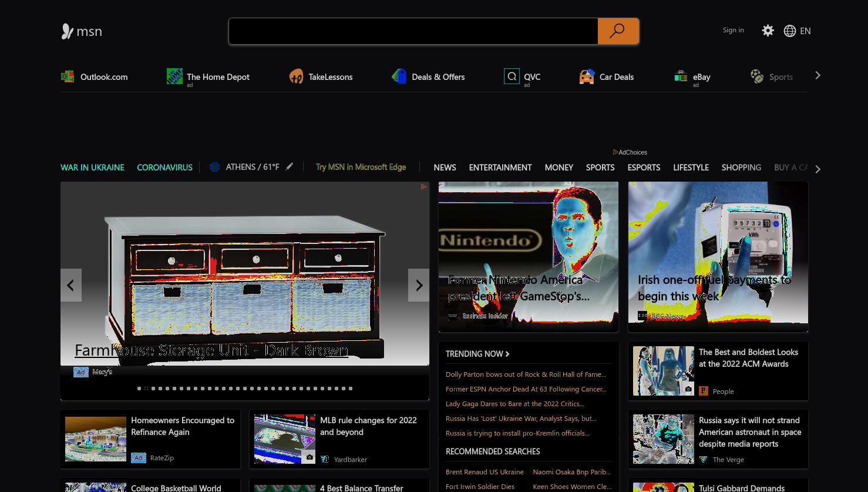Click the Yardbarker source icon
The width and height of the screenshot is (868, 492).
pos(325,459)
